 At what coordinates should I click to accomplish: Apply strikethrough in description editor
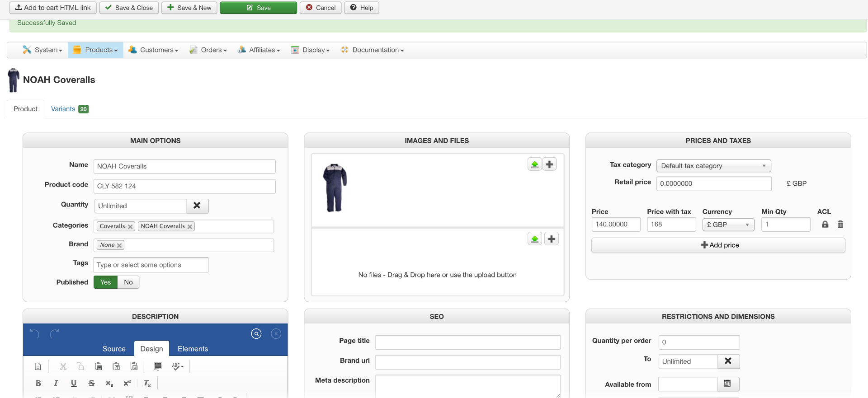(92, 384)
